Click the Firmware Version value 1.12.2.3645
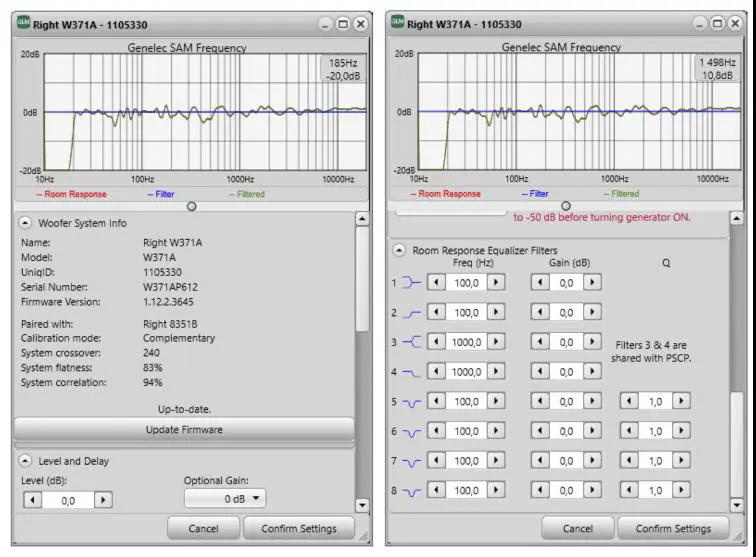The width and height of the screenshot is (756, 557). click(168, 302)
